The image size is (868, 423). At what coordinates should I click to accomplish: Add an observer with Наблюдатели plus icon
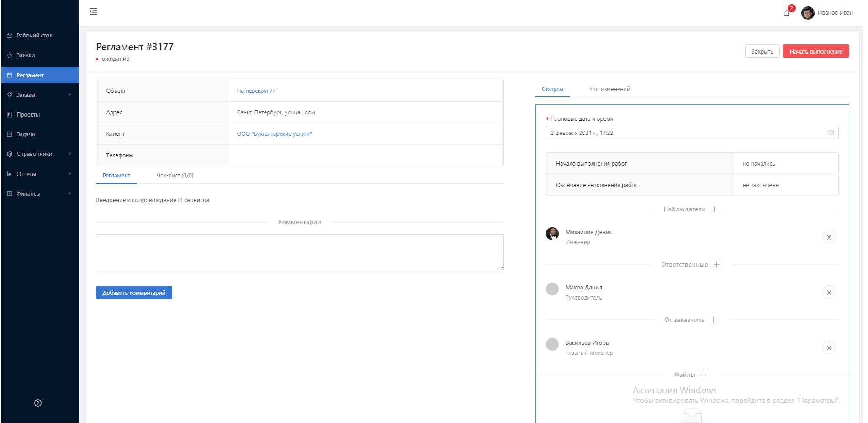tap(715, 209)
